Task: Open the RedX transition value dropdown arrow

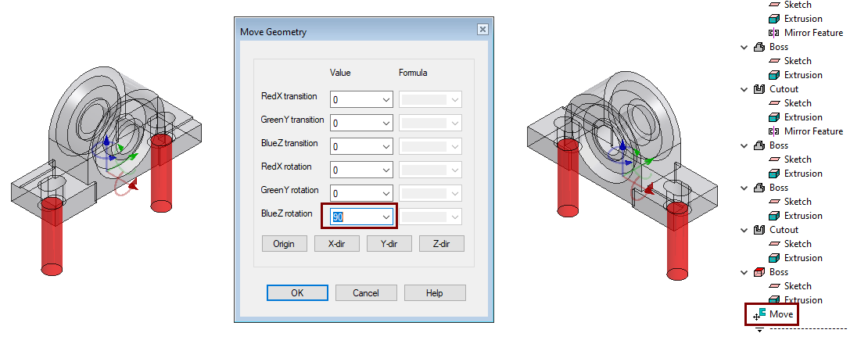Action: [x=386, y=99]
